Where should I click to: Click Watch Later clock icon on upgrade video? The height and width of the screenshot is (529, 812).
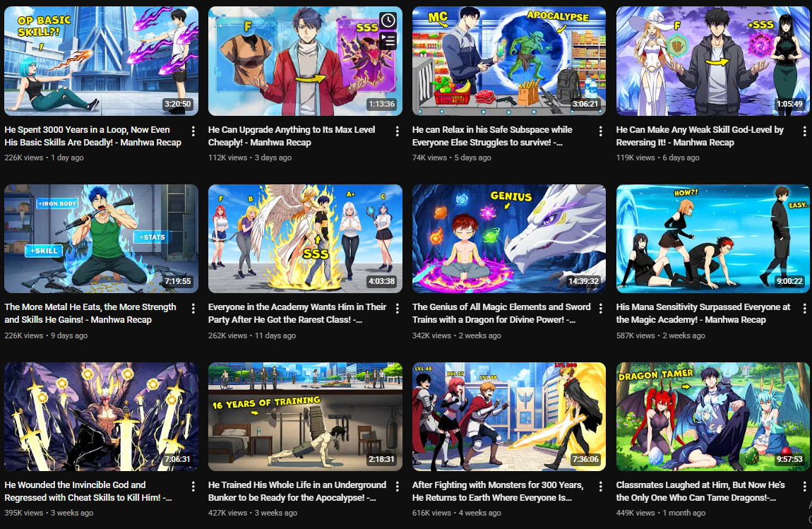click(388, 20)
